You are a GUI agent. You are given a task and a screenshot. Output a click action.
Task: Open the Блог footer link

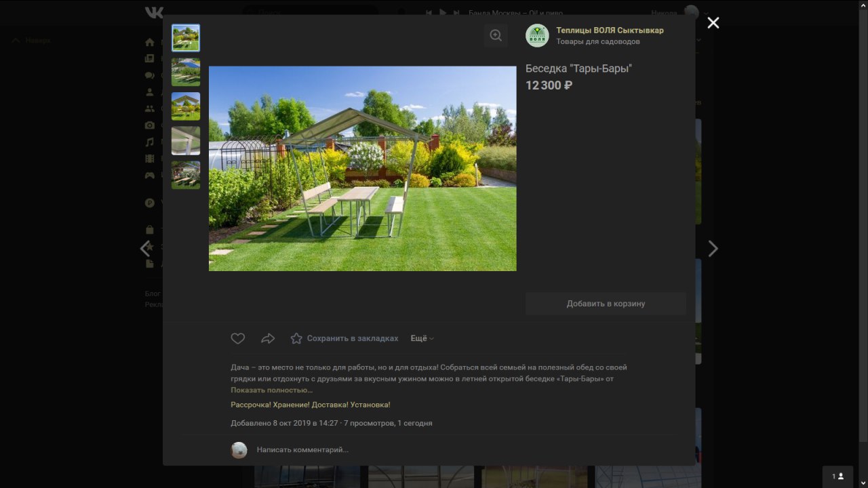tap(153, 294)
